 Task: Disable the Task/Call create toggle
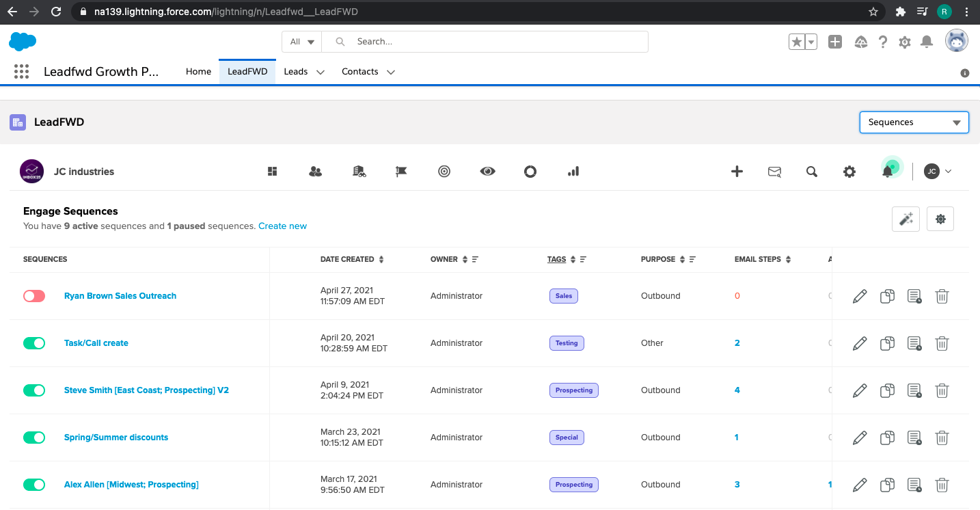pos(34,343)
